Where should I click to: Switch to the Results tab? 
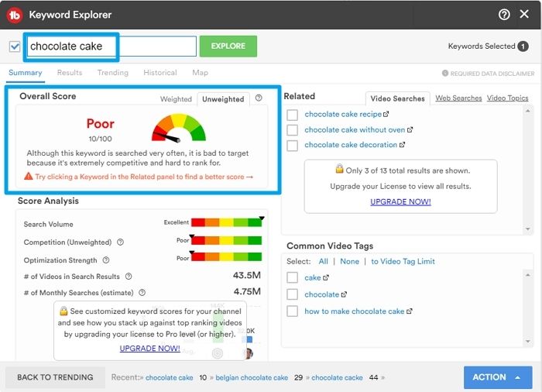[70, 73]
